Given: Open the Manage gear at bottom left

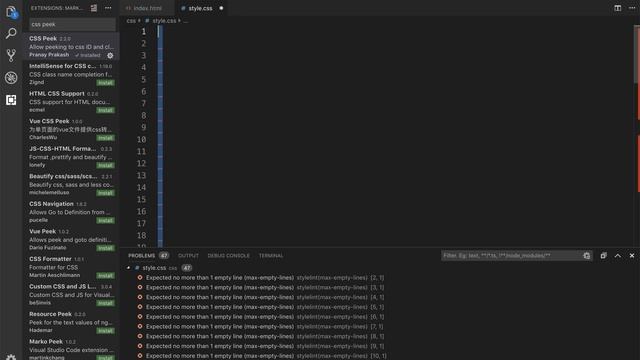Looking at the screenshot, I should coord(11,357).
